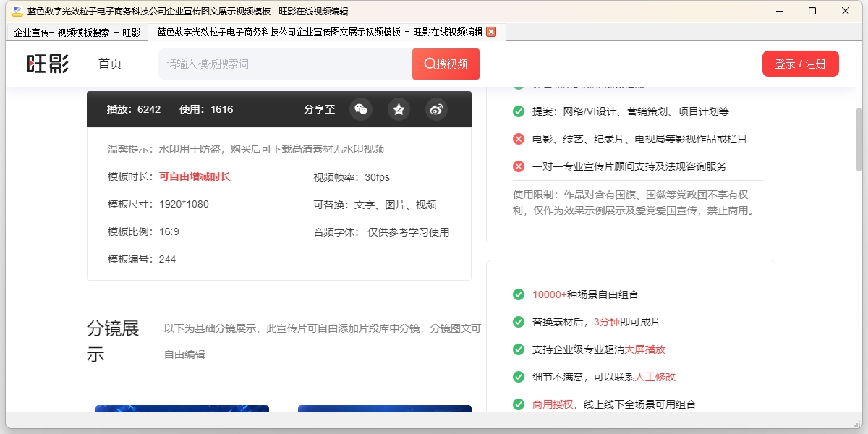
Task: Click 人工修改 red link text
Action: (x=655, y=377)
